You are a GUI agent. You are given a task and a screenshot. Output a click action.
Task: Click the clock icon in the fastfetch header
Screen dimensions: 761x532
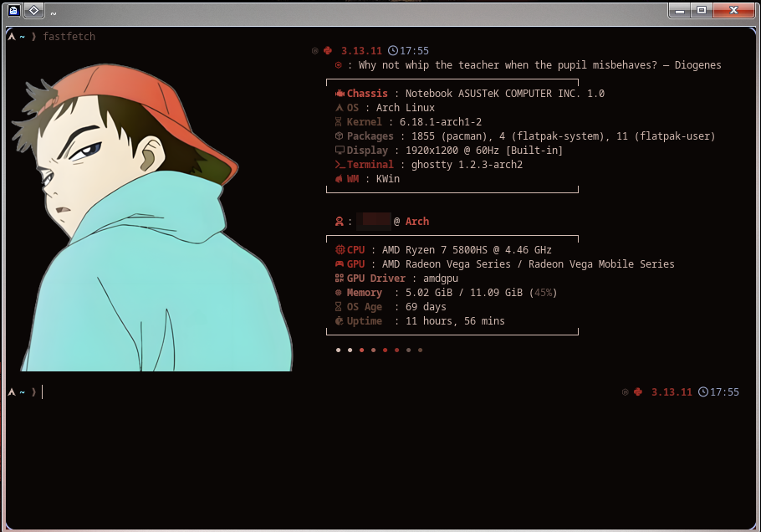tap(393, 50)
